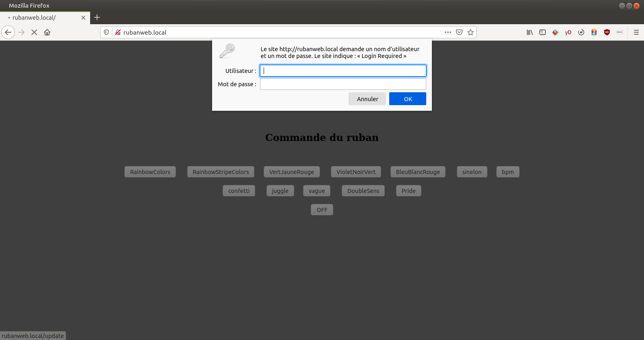Toggle the sidebar view icon
Screen dimensions: 644x340
543,32
